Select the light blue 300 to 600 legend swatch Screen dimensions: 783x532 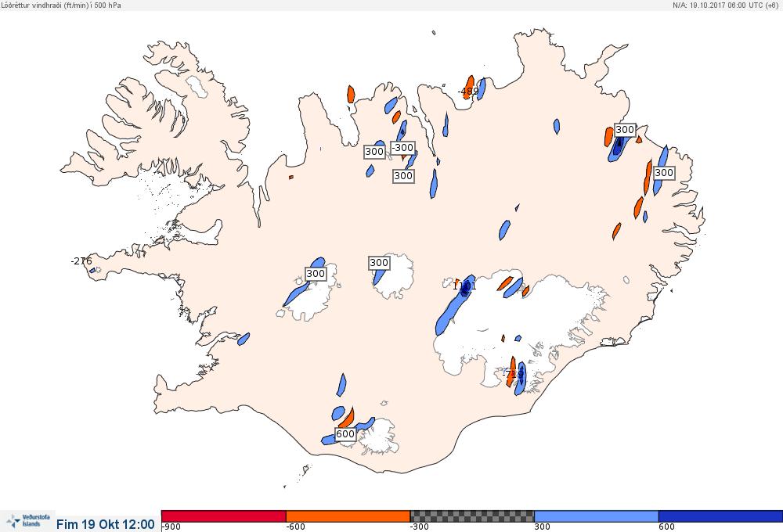[596, 516]
